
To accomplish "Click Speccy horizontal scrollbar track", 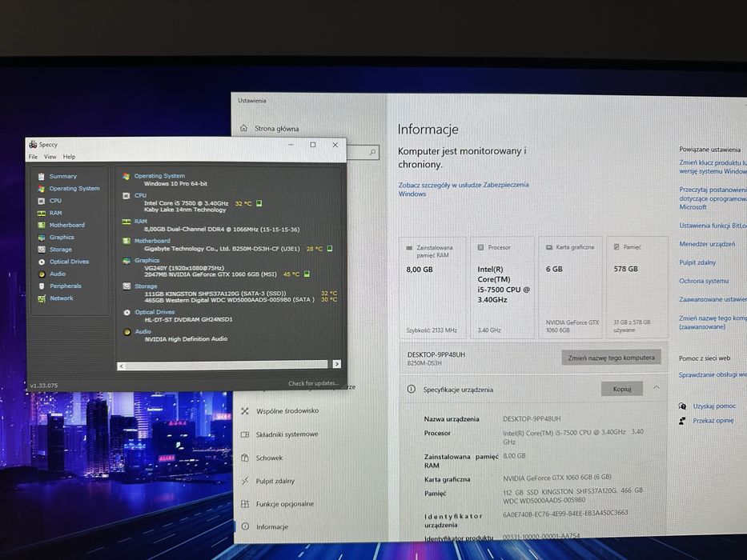I will [227, 365].
